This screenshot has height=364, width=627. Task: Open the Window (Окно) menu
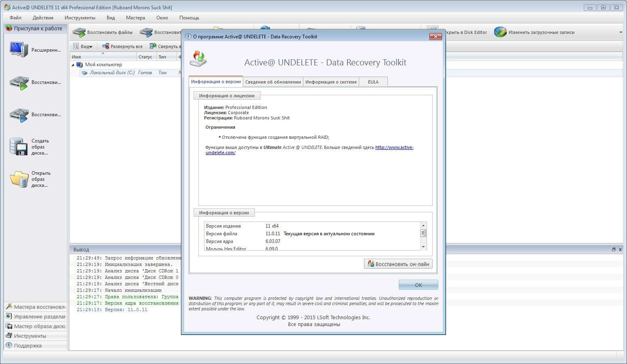pyautogui.click(x=162, y=18)
